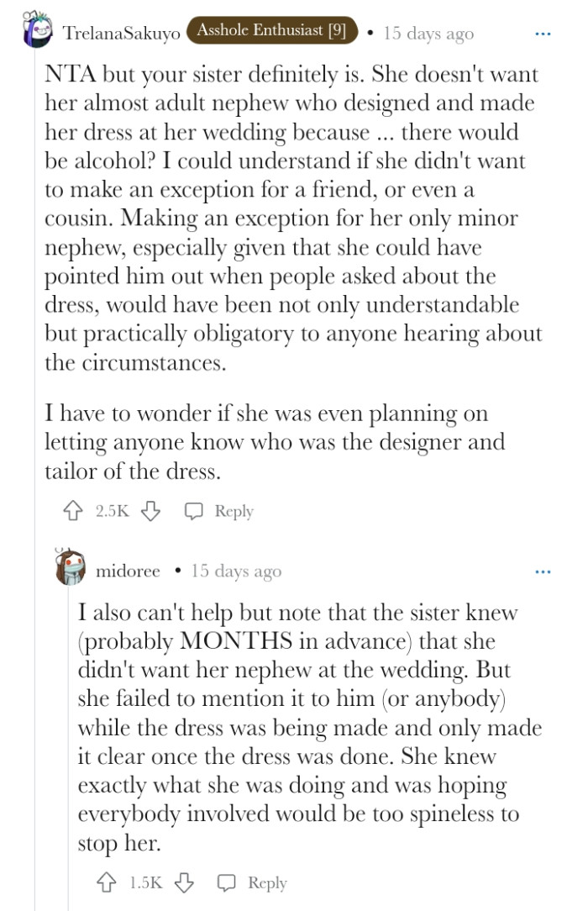Click the 1.5K vote score
This screenshot has width=588, height=911.
click(x=145, y=882)
